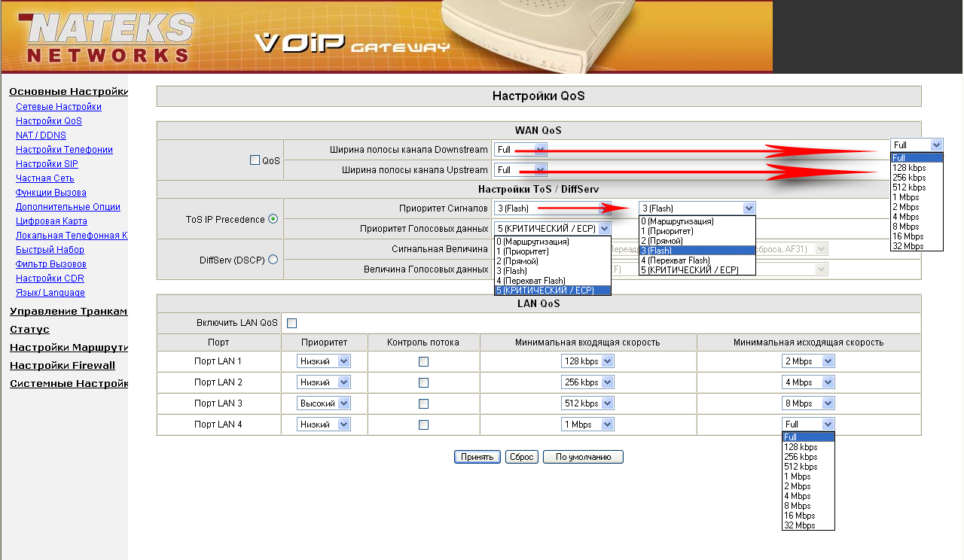Pick 16 Mbps in LAN 4 outgoing speed list
964x560 pixels.
coord(809,516)
